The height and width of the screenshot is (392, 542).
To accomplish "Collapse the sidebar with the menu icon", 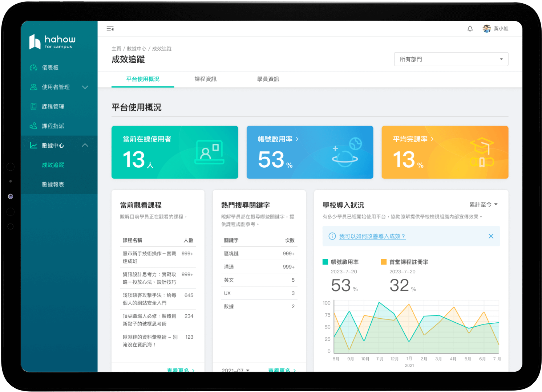I will pyautogui.click(x=110, y=29).
